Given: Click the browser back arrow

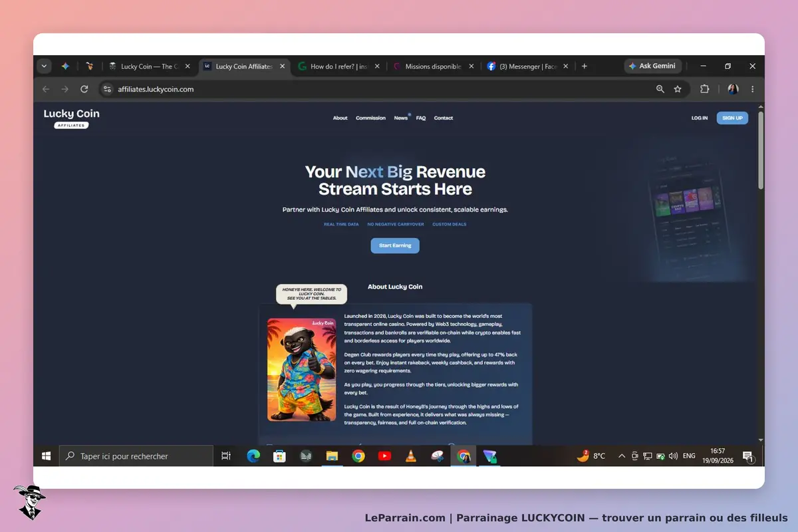Looking at the screenshot, I should 46,89.
